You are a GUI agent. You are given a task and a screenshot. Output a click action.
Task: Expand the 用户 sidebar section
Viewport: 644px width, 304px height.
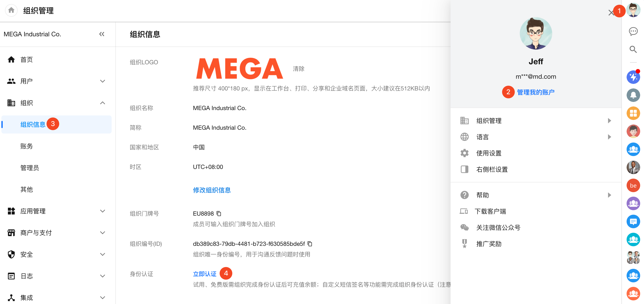[102, 81]
